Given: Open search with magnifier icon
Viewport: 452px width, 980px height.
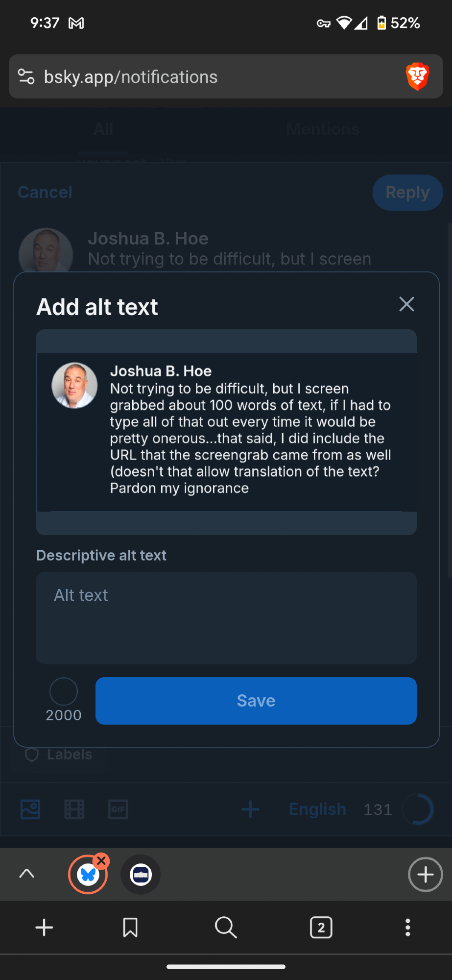Looking at the screenshot, I should 226,928.
